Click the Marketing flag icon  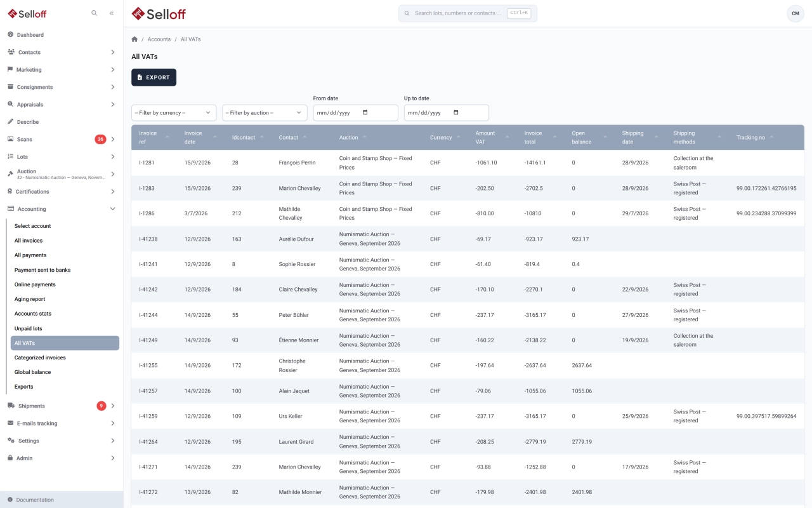tap(10, 69)
